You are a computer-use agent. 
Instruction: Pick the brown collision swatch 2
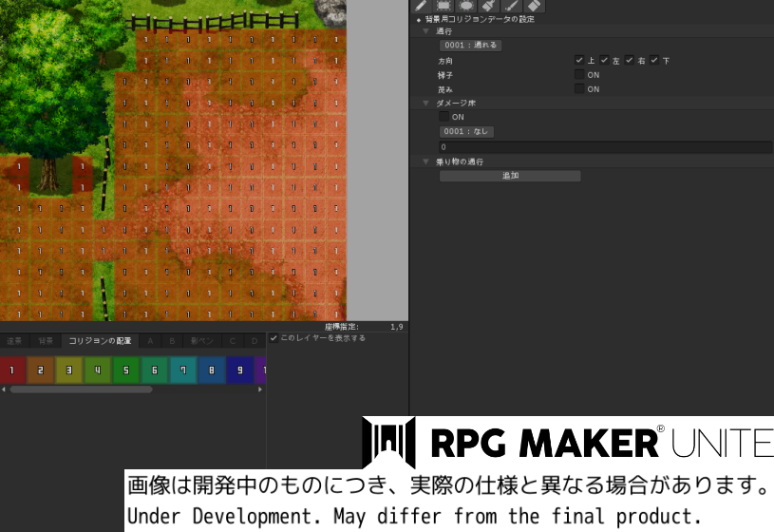point(41,370)
